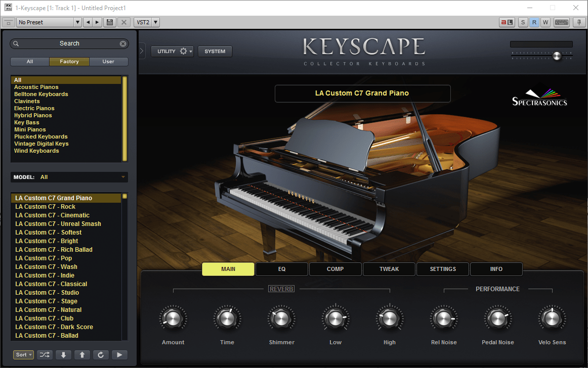Switch to the INFO tab
Screen dimensions: 588x368
pyautogui.click(x=496, y=269)
